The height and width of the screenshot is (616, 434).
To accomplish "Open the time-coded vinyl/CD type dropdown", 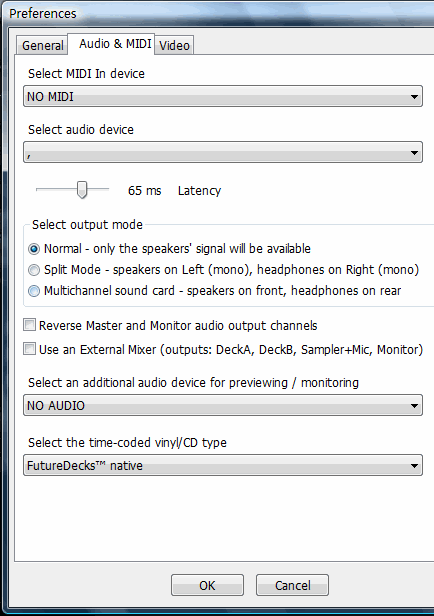I will 223,466.
